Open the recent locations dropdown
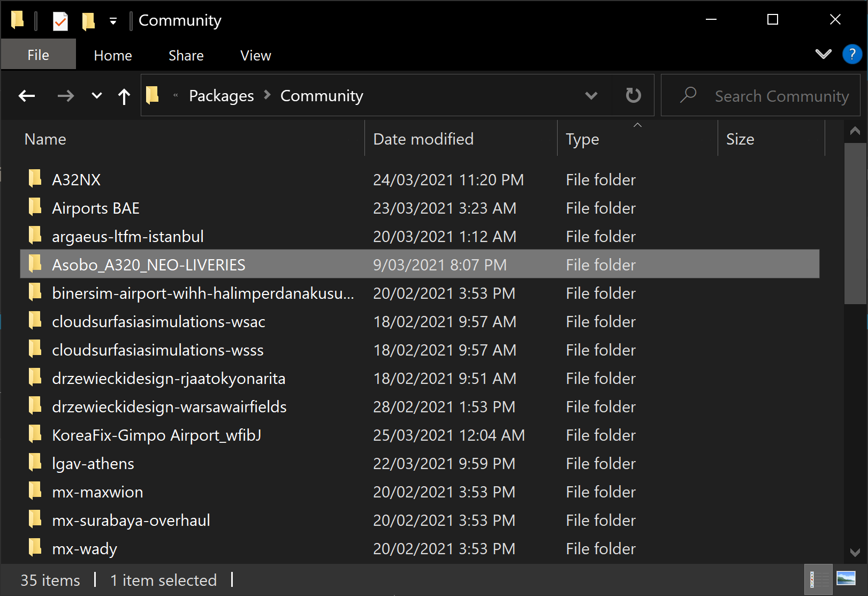This screenshot has height=596, width=868. click(97, 96)
